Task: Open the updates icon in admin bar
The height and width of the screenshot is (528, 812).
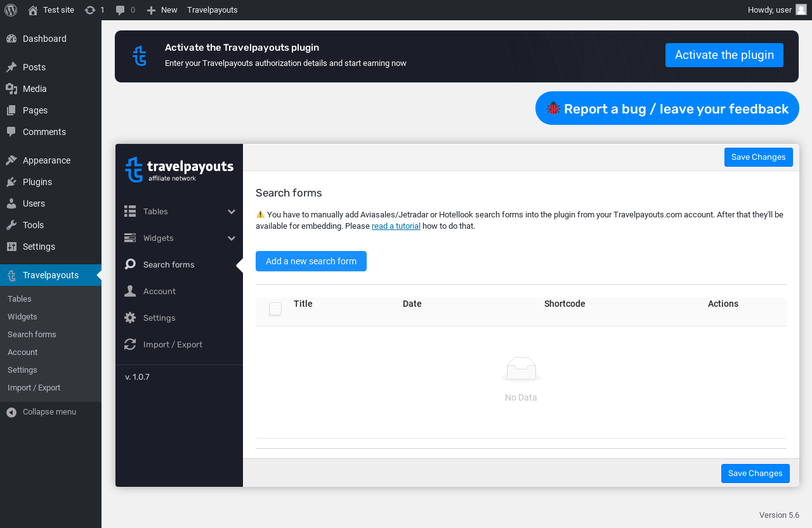Action: [90, 10]
